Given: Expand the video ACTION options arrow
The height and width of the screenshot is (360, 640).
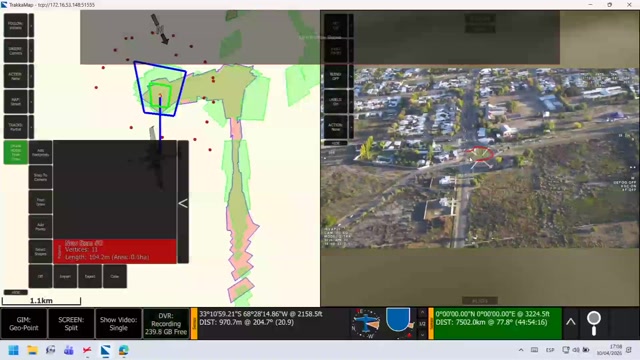Looking at the screenshot, I should 351,127.
